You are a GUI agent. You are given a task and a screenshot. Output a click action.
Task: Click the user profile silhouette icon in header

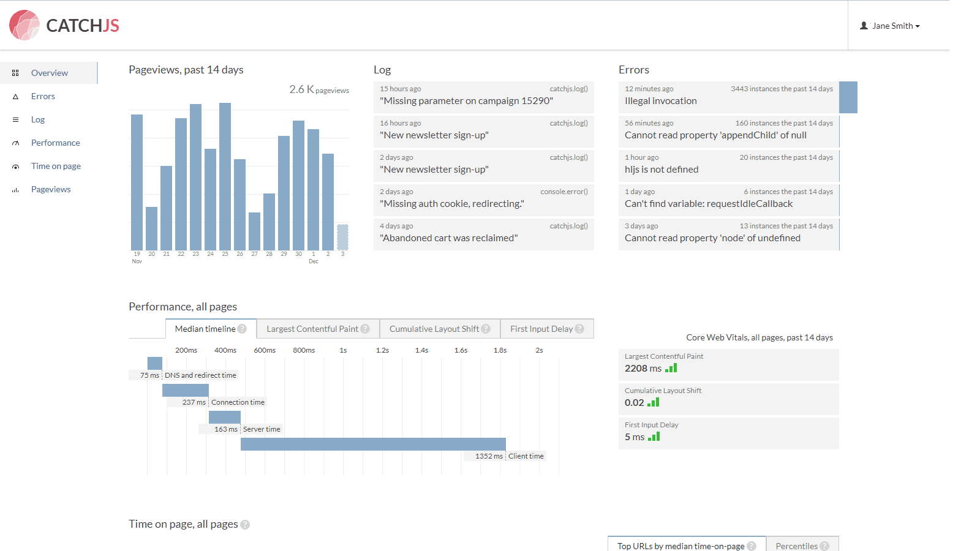tap(863, 26)
